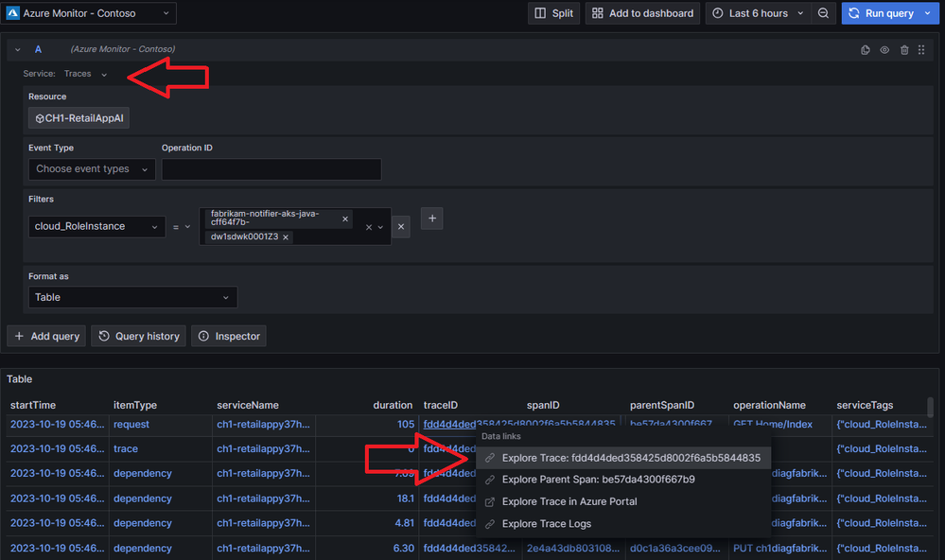Select Explore Parent Span be57da4300f667b9
945x560 pixels.
(623, 480)
